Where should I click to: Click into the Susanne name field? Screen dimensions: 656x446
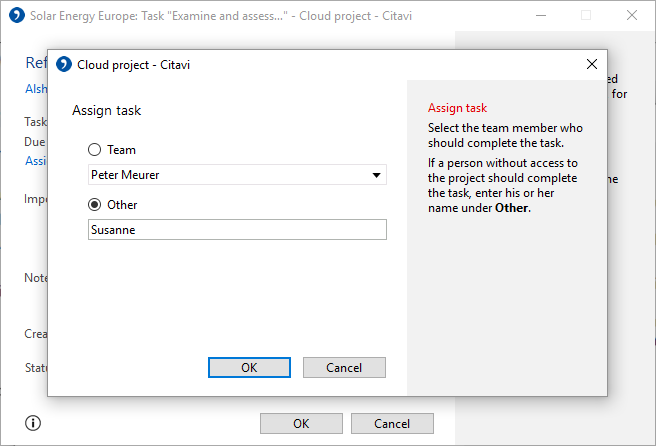tap(237, 230)
